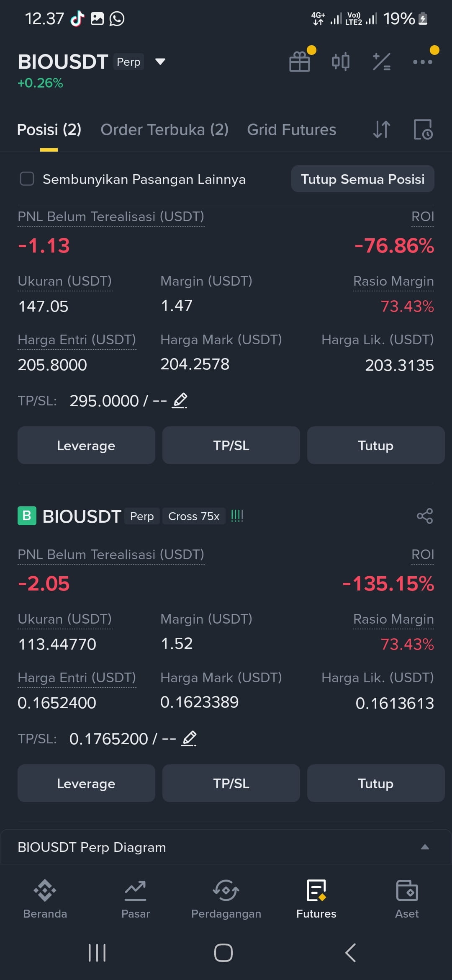Switch to Grid Futures tab

point(292,129)
